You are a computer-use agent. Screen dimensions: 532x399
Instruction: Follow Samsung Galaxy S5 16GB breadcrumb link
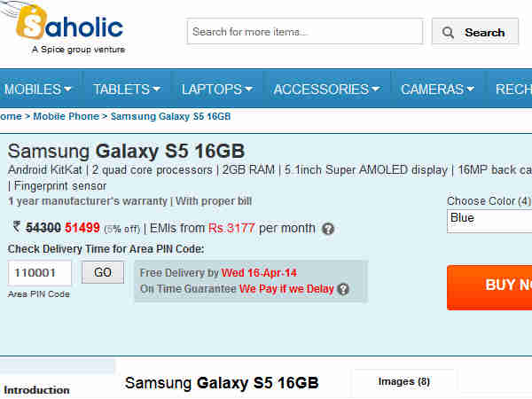click(170, 116)
